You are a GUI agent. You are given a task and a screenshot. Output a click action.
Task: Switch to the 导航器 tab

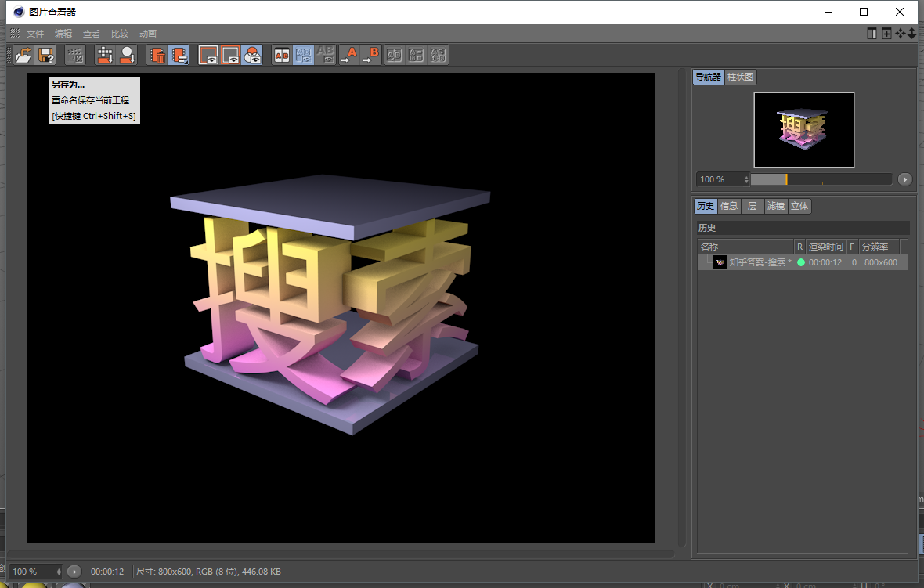tap(709, 77)
